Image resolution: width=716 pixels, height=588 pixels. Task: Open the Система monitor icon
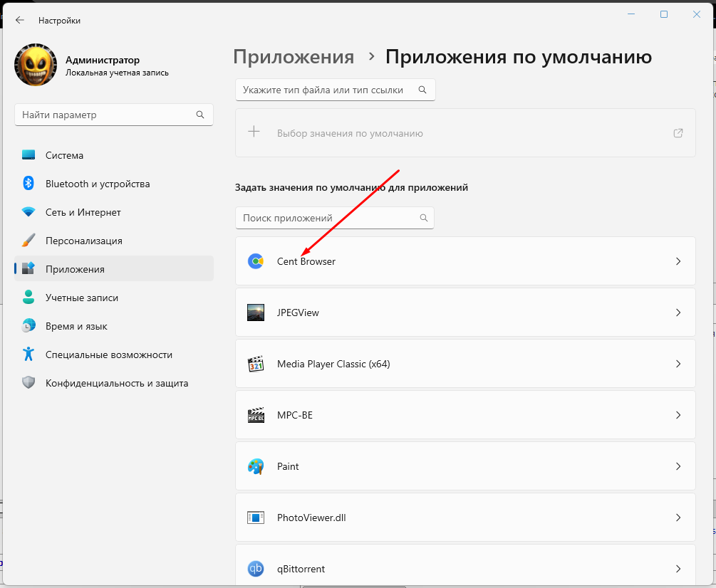click(28, 155)
